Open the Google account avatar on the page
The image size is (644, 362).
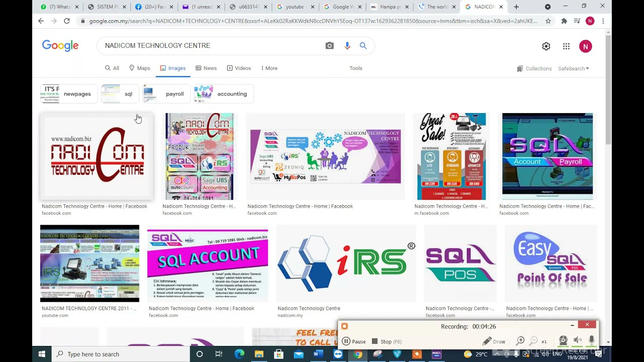(585, 46)
